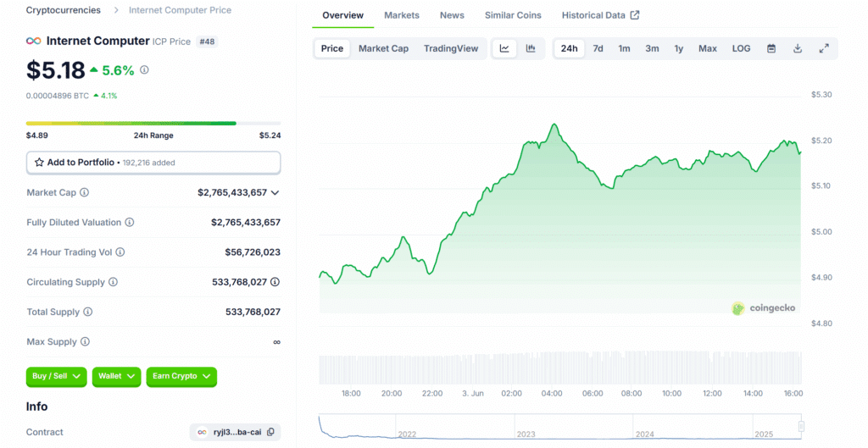Image resolution: width=868 pixels, height=448 pixels.
Task: Expand the Market Cap chevron
Action: 275,192
